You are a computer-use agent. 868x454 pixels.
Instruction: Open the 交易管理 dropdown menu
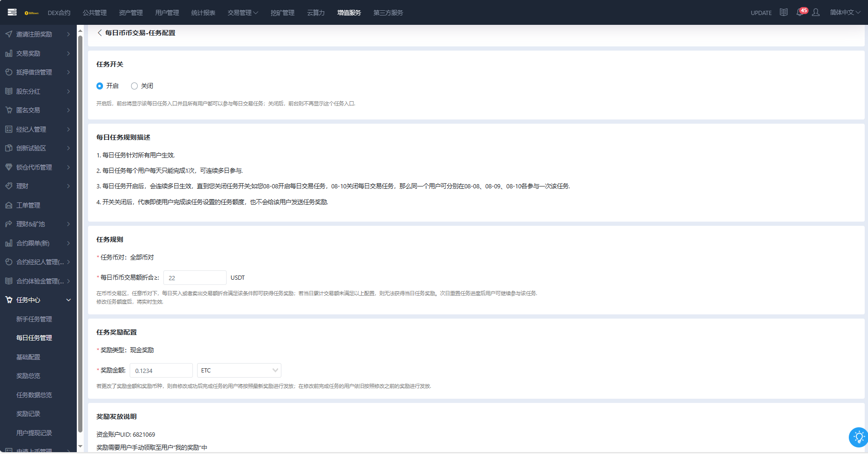pos(243,13)
